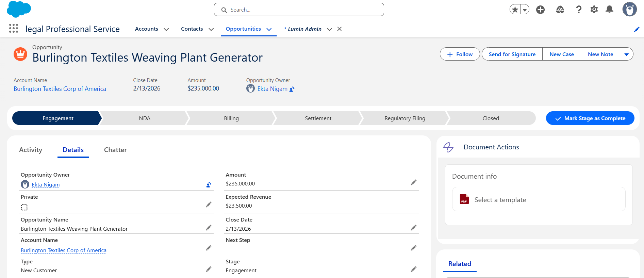Select the NDA stage in path
Image resolution: width=644 pixels, height=278 pixels.
[x=145, y=118]
